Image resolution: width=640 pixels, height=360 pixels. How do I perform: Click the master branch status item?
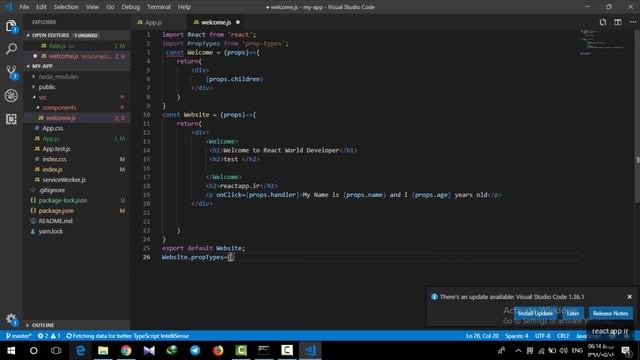pyautogui.click(x=19, y=336)
